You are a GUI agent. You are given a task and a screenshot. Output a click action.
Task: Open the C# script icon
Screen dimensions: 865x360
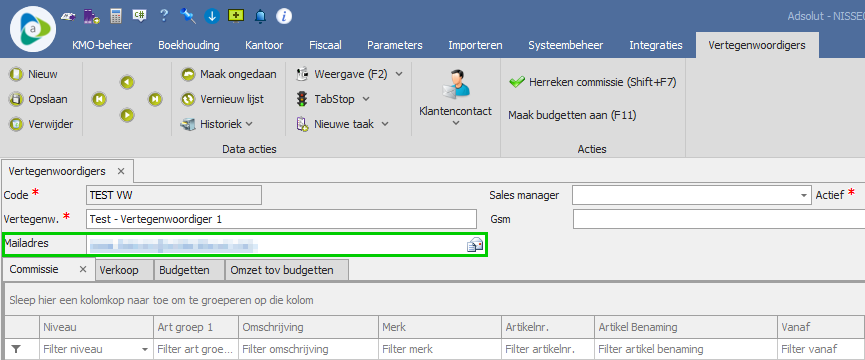pyautogui.click(x=139, y=16)
